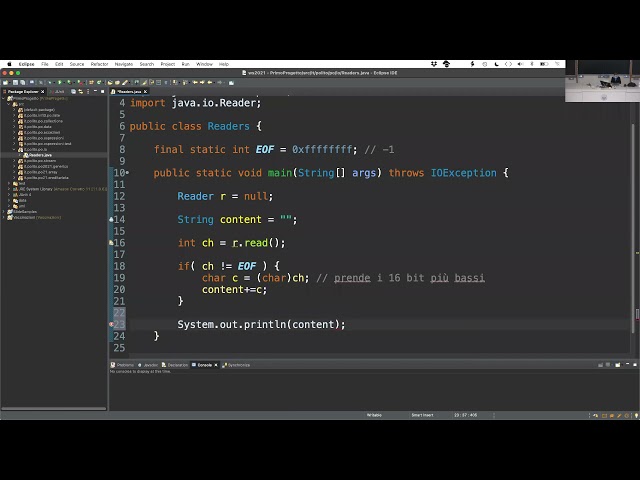This screenshot has width=640, height=480.
Task: Switch to the JUnit view tab
Action: coord(59,91)
